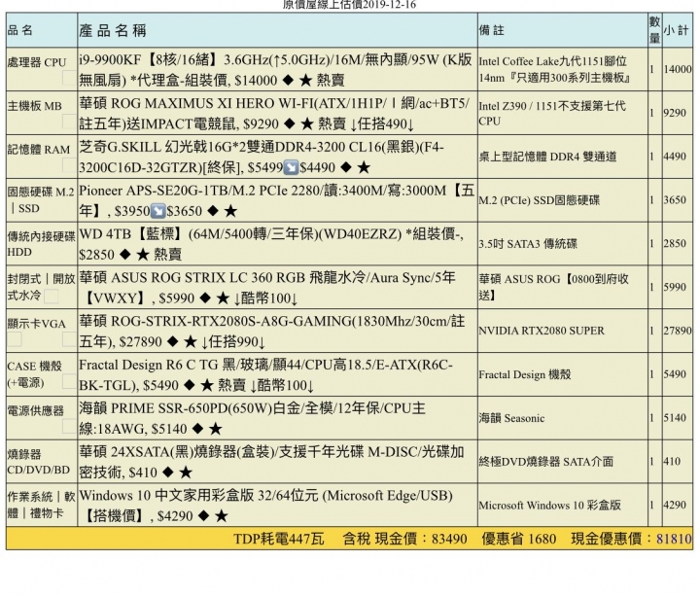Screen dimensions: 700x596
Task: Click the star icon in WD 4TB row
Action: pyautogui.click(x=143, y=255)
